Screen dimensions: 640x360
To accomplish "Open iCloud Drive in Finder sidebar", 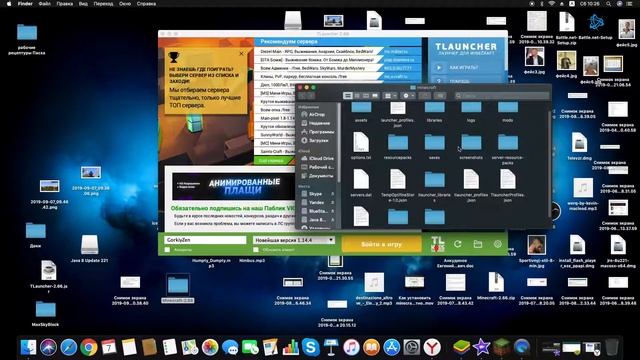I will tap(318, 158).
